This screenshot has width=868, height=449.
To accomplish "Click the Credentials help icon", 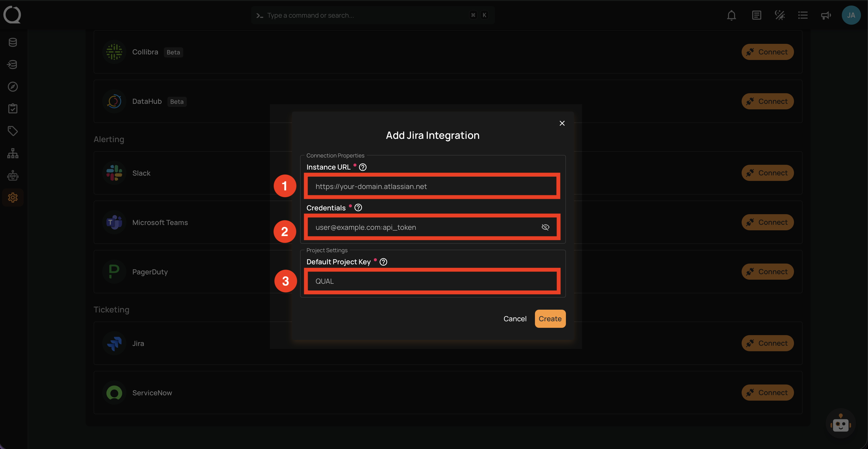I will pyautogui.click(x=358, y=208).
